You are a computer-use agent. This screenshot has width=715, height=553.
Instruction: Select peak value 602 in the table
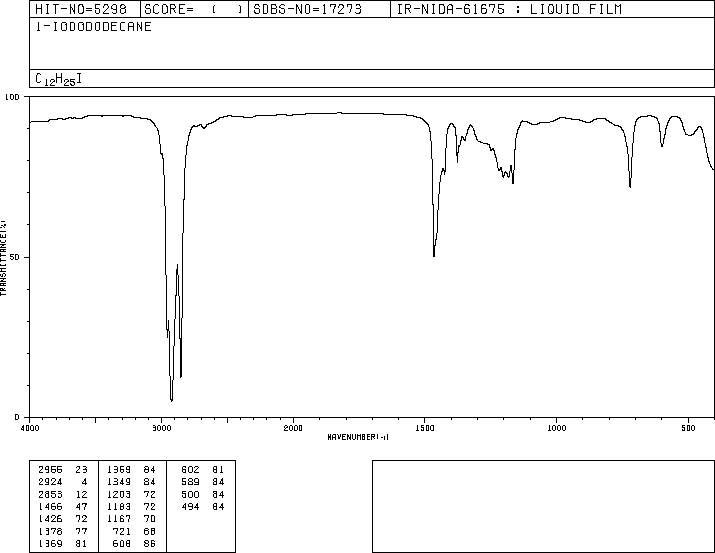190,470
